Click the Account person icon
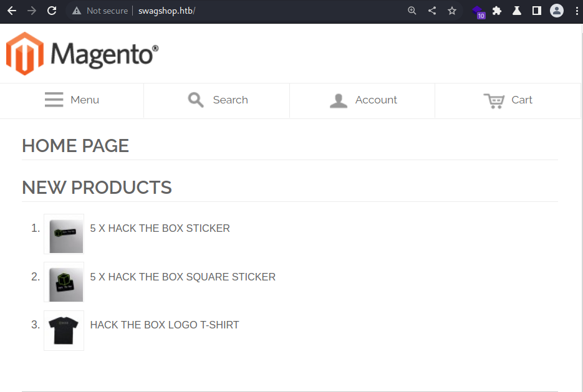The width and height of the screenshot is (583, 392). (339, 101)
